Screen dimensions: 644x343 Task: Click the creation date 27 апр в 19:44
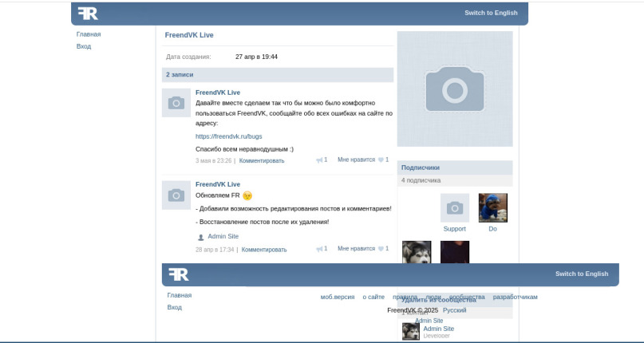click(256, 57)
